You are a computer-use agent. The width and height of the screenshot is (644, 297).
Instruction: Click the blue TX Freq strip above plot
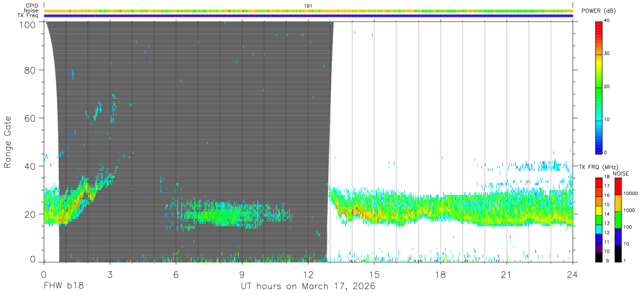tap(308, 16)
